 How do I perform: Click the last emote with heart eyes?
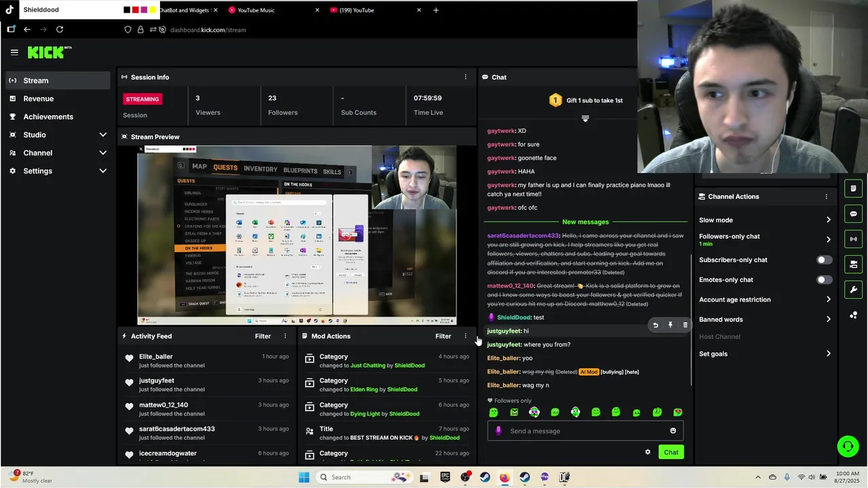677,412
